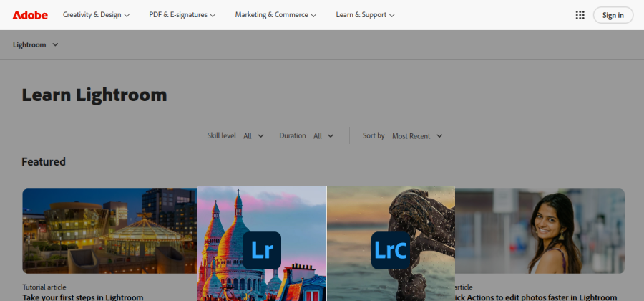Click the 'Tutorial article' label
Screen dimensions: 644x301
(x=44, y=287)
